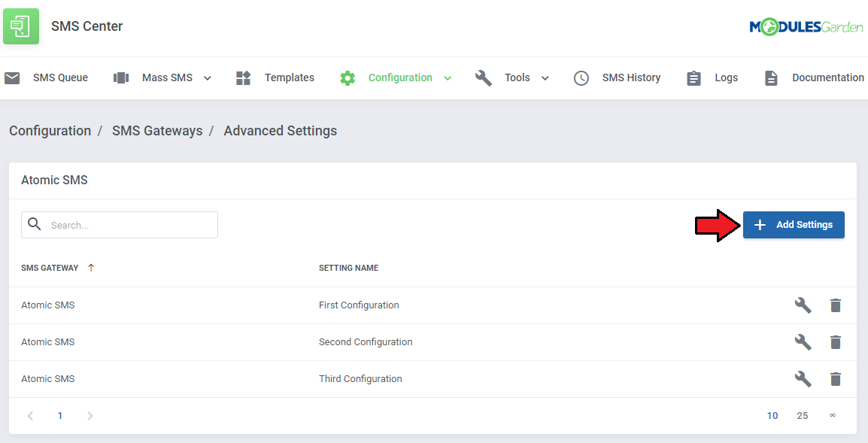Delete Second Configuration with trash icon
Viewport: 868px width, 443px height.
coord(836,342)
